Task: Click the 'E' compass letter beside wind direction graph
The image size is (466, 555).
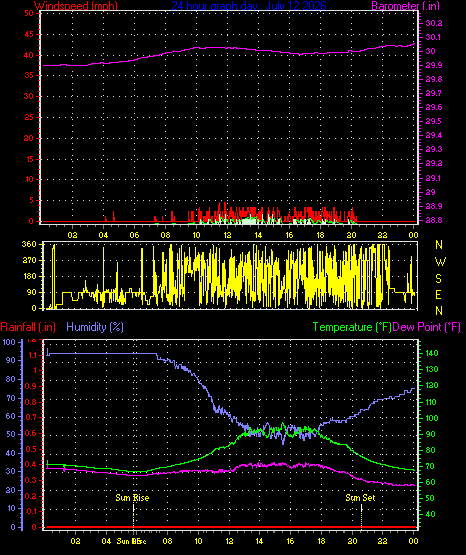Action: (438, 294)
